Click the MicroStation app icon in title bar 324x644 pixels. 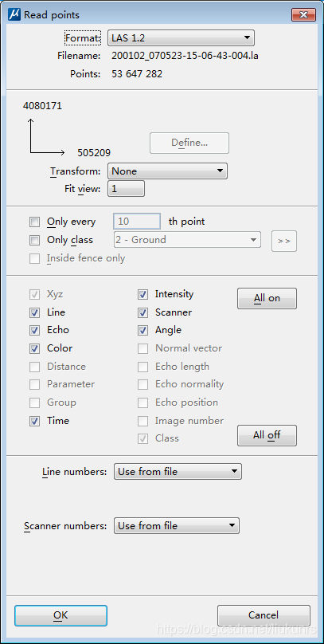14,15
